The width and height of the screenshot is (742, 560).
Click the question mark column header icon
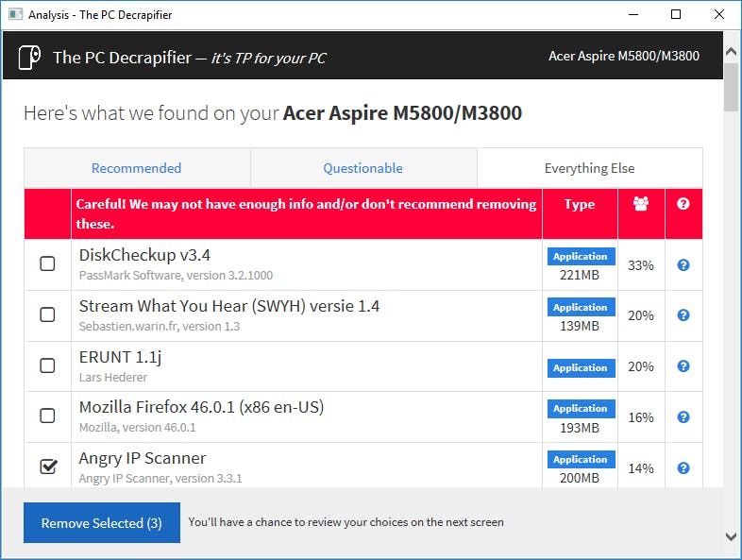point(683,204)
